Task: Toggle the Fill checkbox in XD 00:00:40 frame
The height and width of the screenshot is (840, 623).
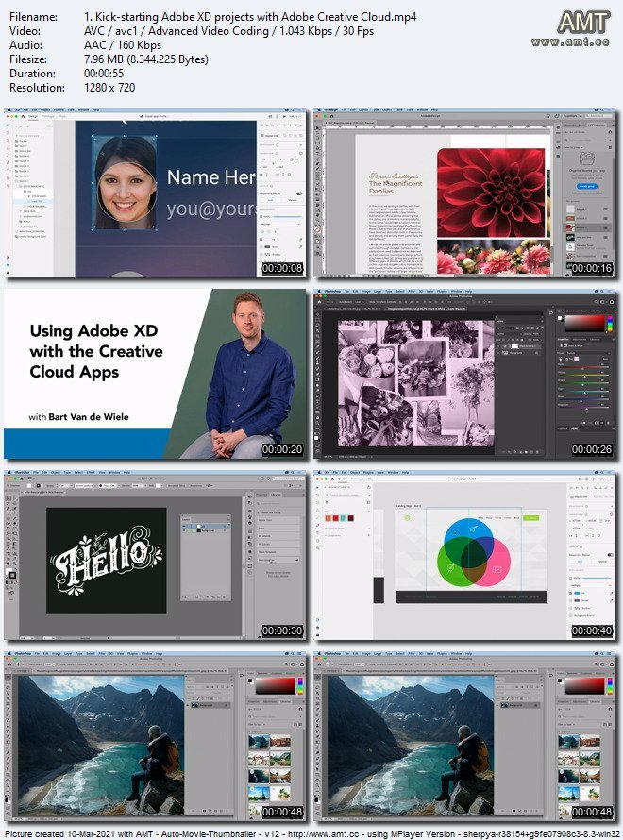Action: (x=570, y=593)
